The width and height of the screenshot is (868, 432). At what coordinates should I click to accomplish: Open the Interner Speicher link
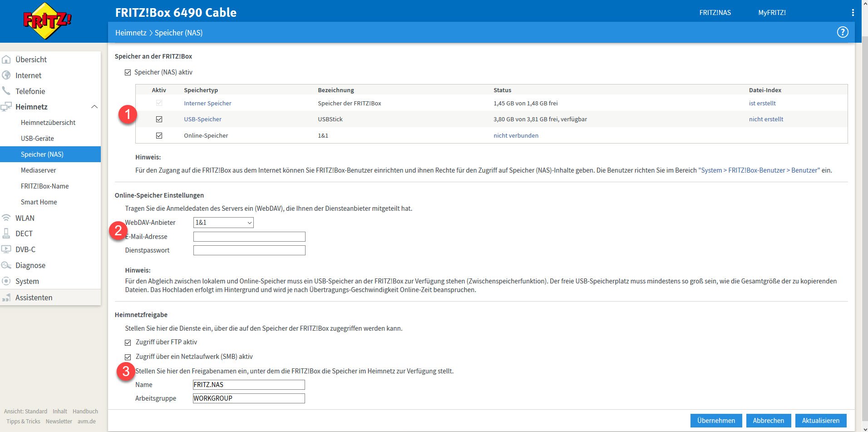(x=207, y=103)
